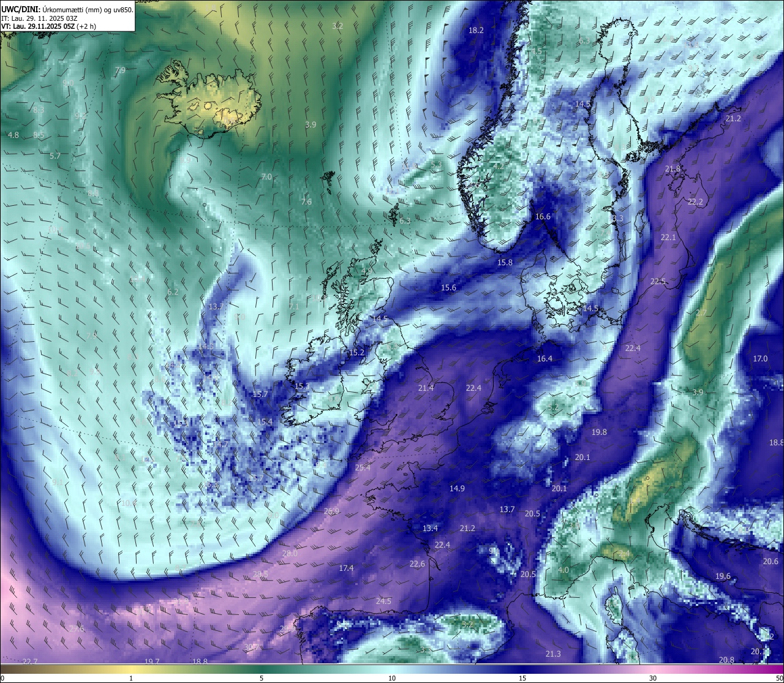Click the 15.7 value west of Ireland
Viewport: 784px width, 683px height.
[260, 394]
